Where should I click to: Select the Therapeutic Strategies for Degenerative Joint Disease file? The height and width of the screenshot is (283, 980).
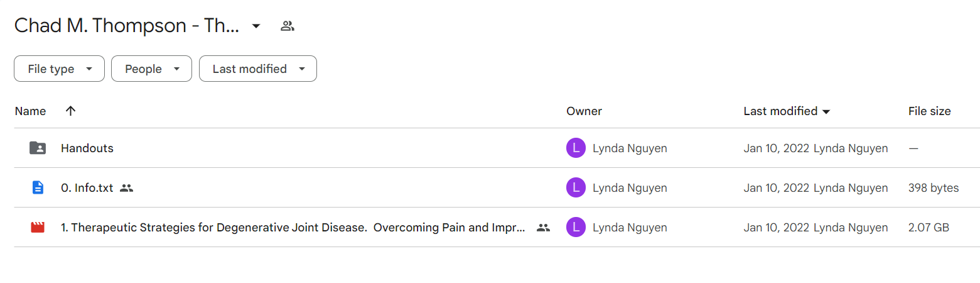coord(293,228)
